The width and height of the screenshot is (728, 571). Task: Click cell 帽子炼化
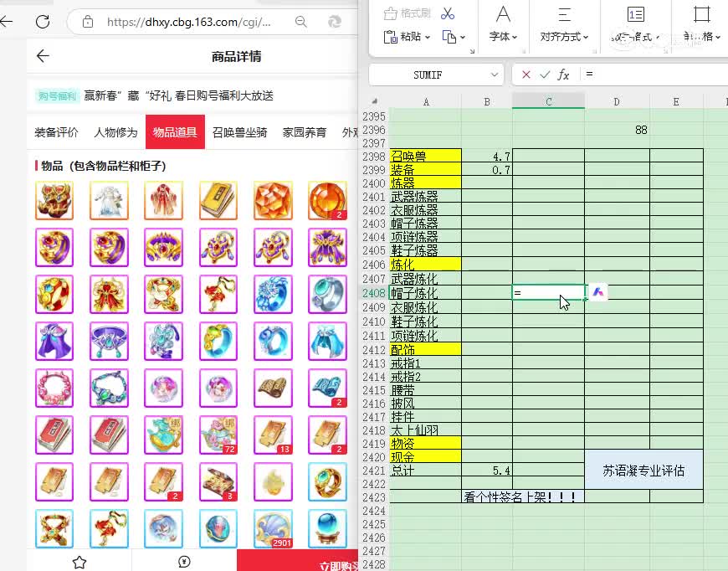[426, 293]
